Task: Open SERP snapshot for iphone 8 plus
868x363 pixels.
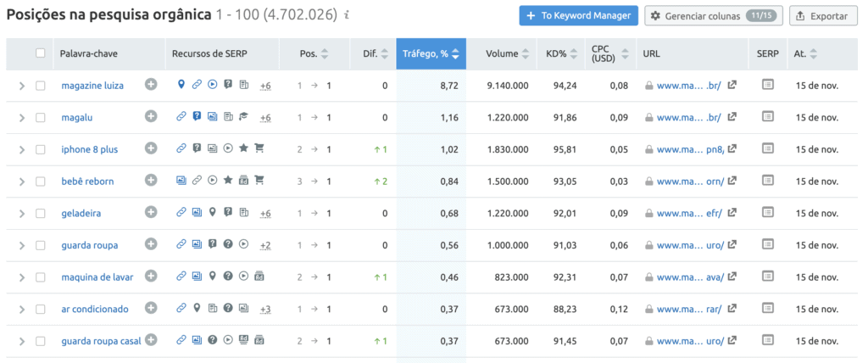Action: pyautogui.click(x=768, y=148)
